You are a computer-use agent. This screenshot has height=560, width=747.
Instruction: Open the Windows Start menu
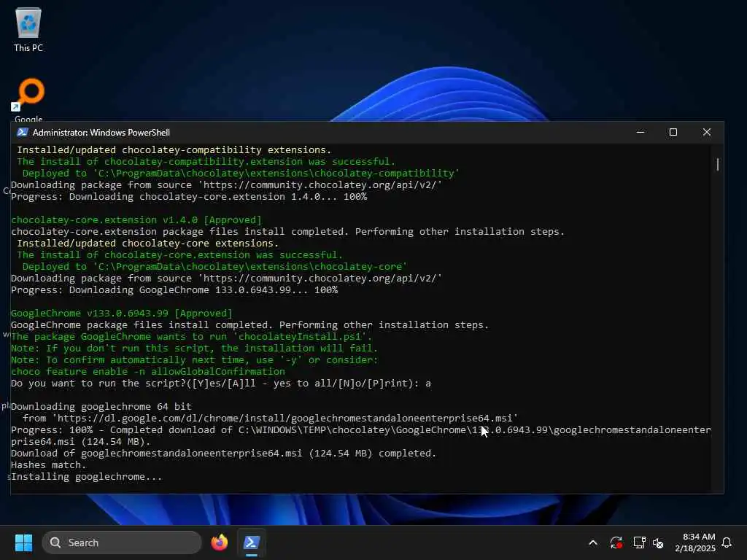pyautogui.click(x=23, y=542)
